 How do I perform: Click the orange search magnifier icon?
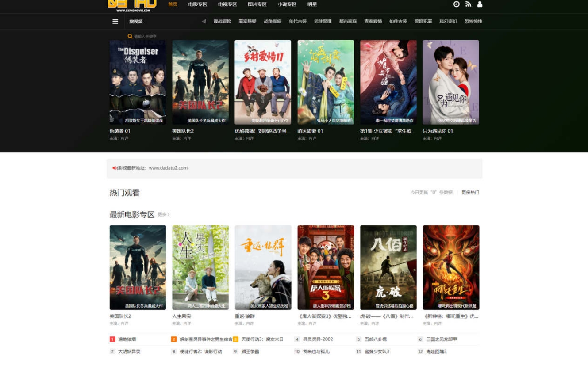130,37
